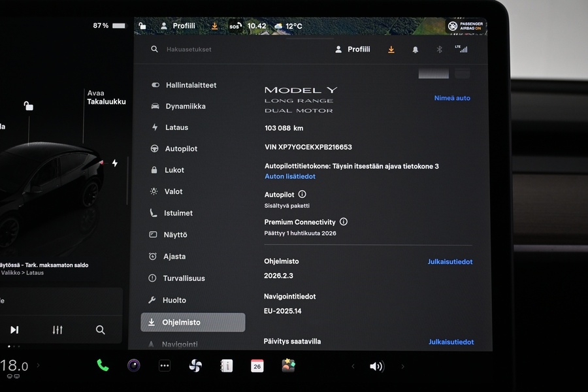The width and height of the screenshot is (588, 392).
Task: Show info for Premium Connectivity
Action: coord(344,222)
